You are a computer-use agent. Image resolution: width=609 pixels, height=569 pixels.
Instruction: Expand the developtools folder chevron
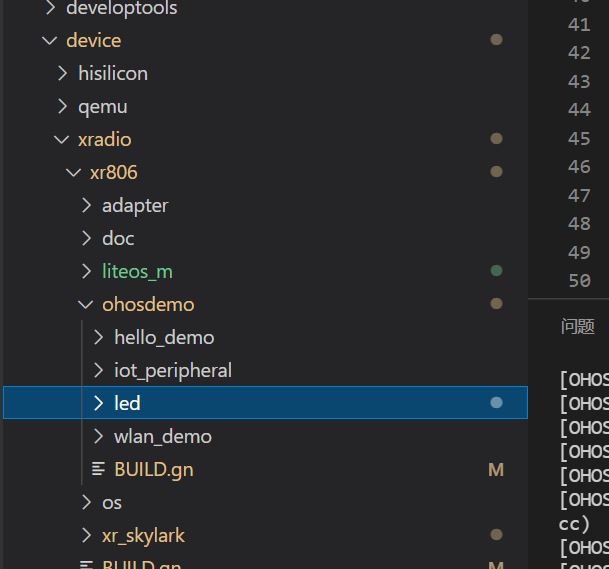click(50, 8)
